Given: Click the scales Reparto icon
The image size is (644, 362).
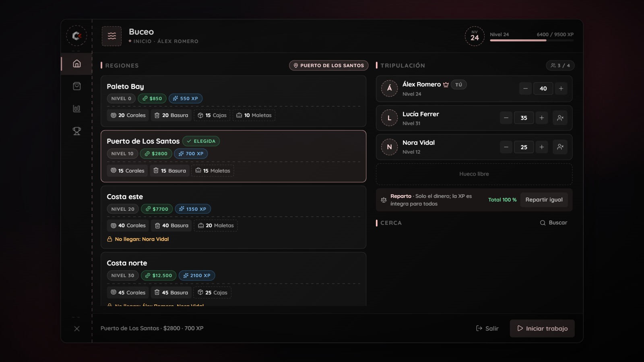Looking at the screenshot, I should pyautogui.click(x=384, y=200).
